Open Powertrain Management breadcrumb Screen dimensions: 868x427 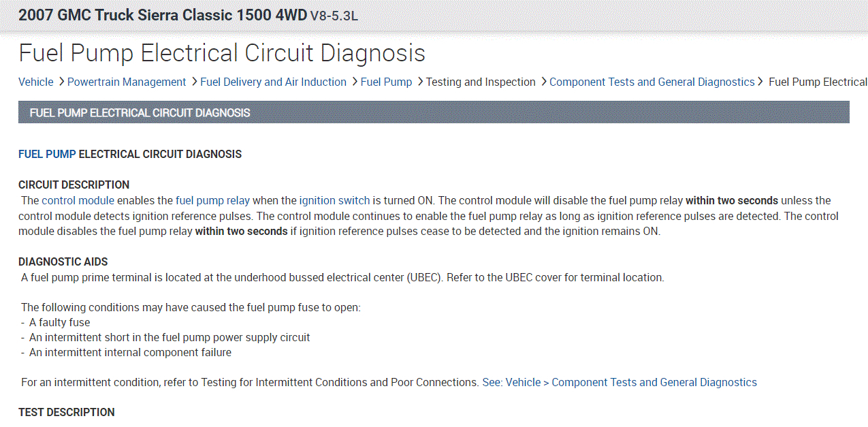point(127,82)
